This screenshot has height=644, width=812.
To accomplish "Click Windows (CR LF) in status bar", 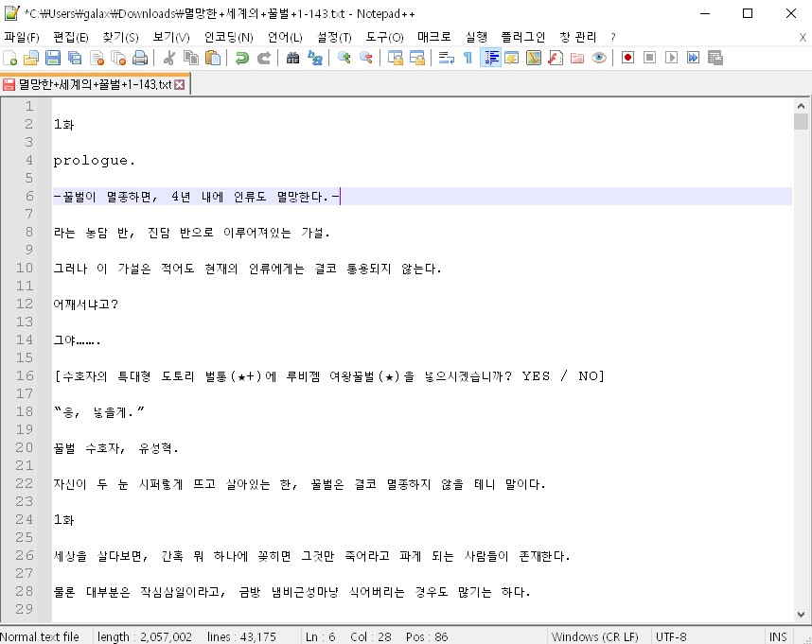I will [594, 636].
